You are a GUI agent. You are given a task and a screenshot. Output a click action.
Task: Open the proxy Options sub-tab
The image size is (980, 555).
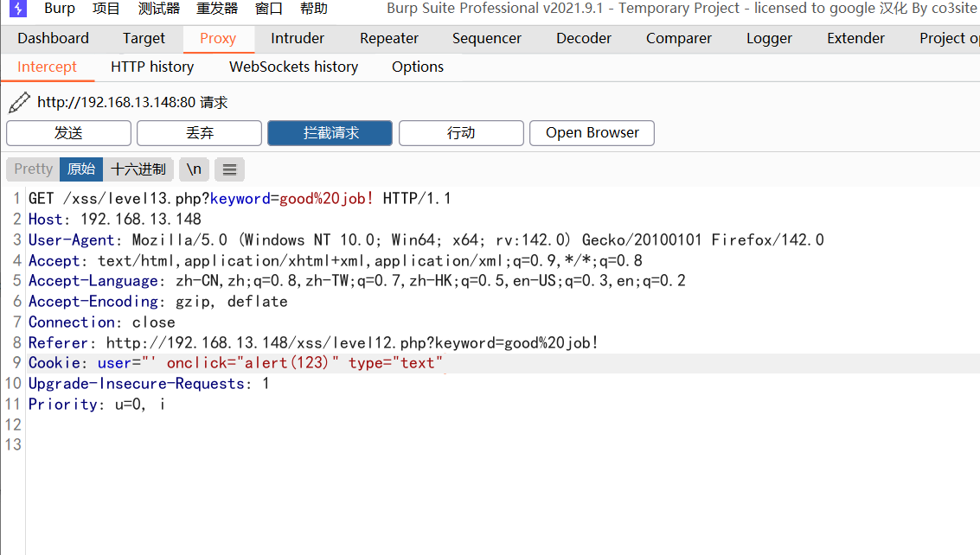418,67
